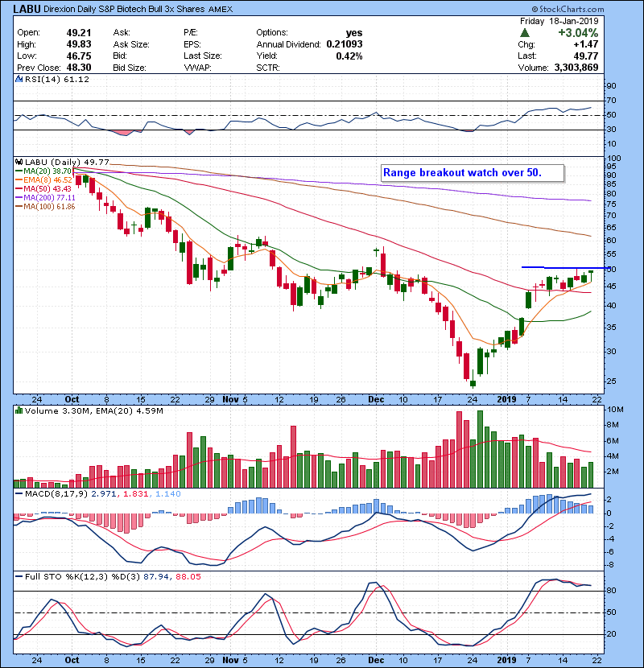
Task: Click the '2019' label on upper date axis
Action: pos(507,400)
